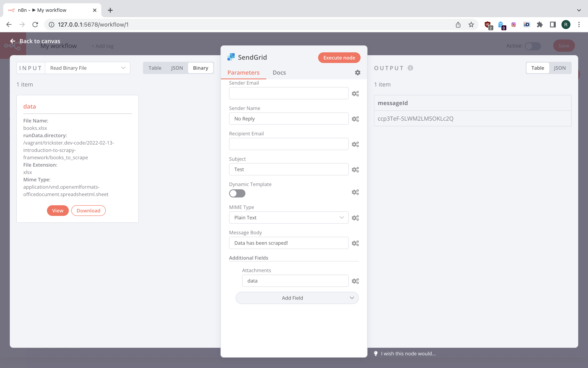Select the output Table tab
This screenshot has width=588, height=368.
[537, 68]
